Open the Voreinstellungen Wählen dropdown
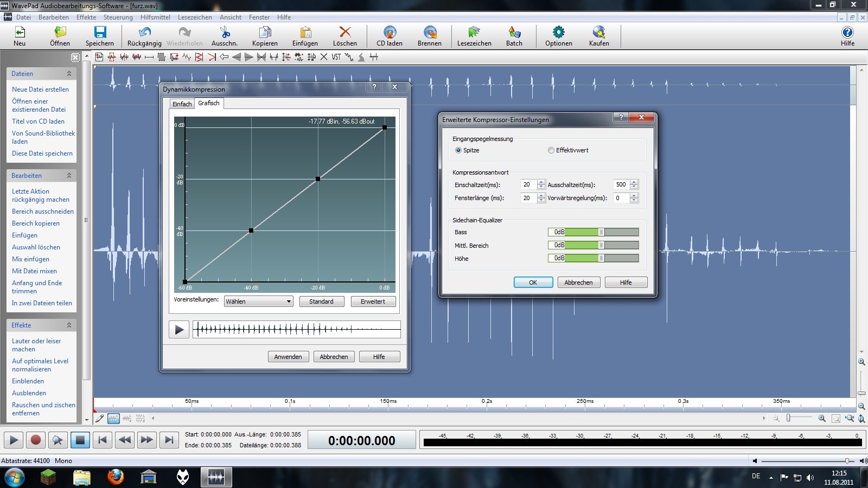 pyautogui.click(x=259, y=301)
